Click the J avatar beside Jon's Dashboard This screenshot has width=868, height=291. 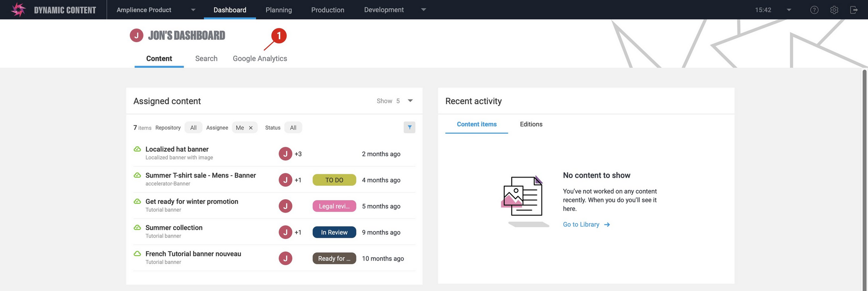pos(136,36)
